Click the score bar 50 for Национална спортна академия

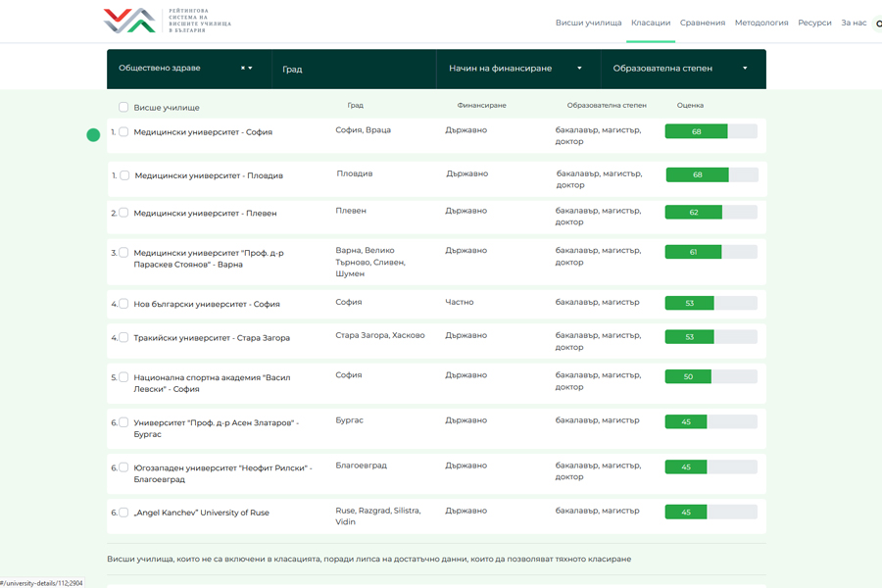tap(711, 376)
